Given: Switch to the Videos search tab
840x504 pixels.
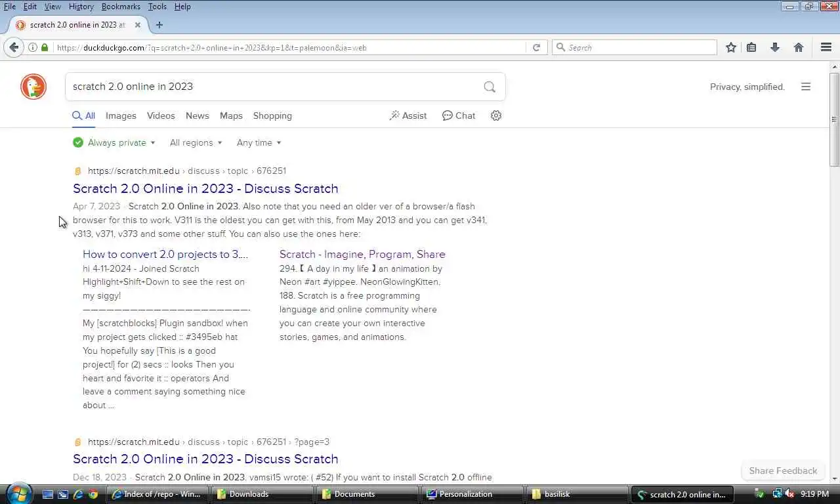Looking at the screenshot, I should click(161, 115).
